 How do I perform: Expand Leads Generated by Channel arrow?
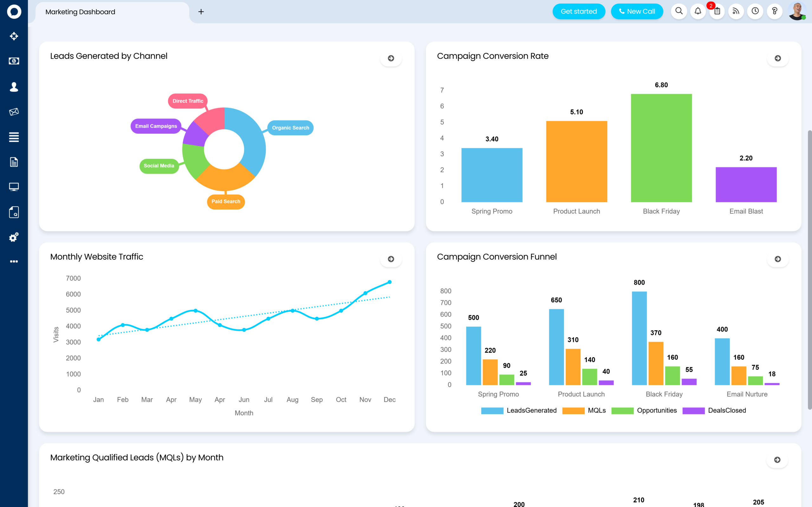[391, 58]
